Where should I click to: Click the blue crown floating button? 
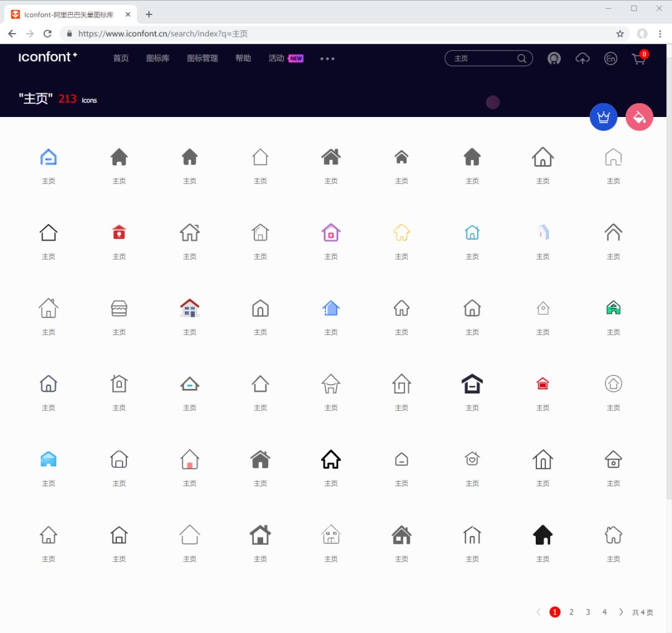pos(604,117)
